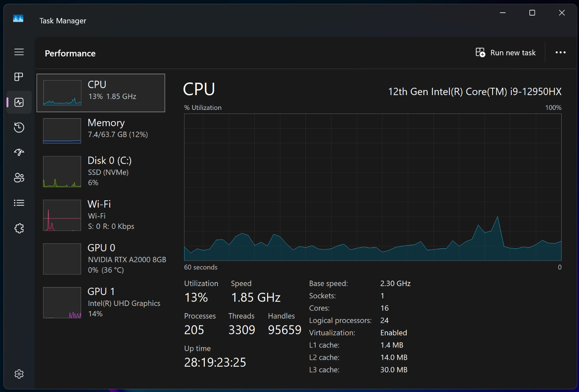Screen dimensions: 579x392
Task: Select the Wi-Fi performance item
Action: (x=101, y=215)
